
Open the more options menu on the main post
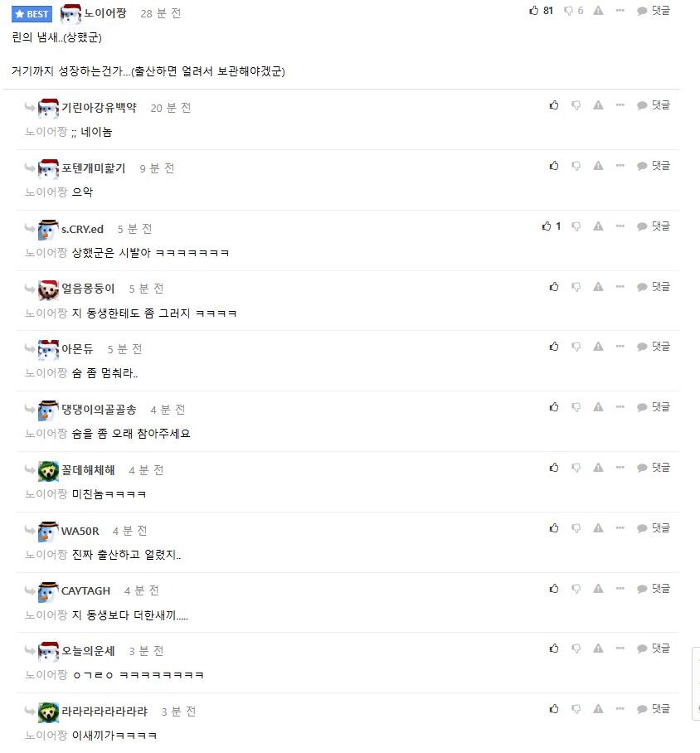click(x=620, y=10)
